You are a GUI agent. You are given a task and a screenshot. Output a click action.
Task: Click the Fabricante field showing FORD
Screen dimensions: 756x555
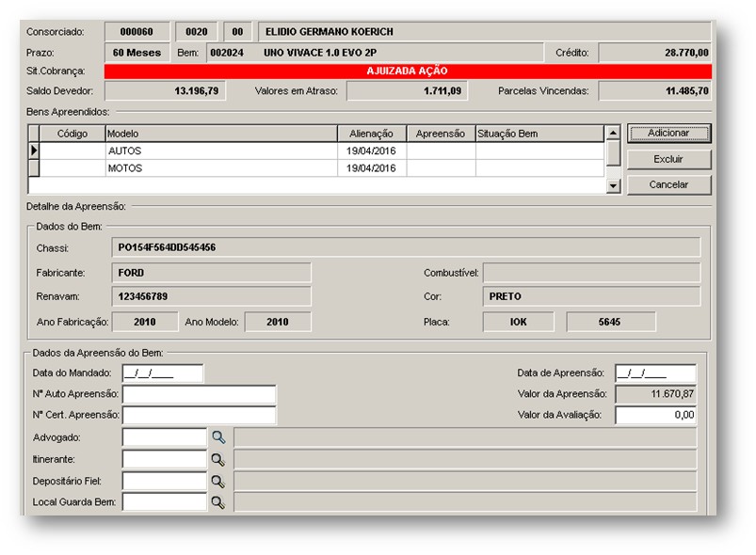click(211, 273)
